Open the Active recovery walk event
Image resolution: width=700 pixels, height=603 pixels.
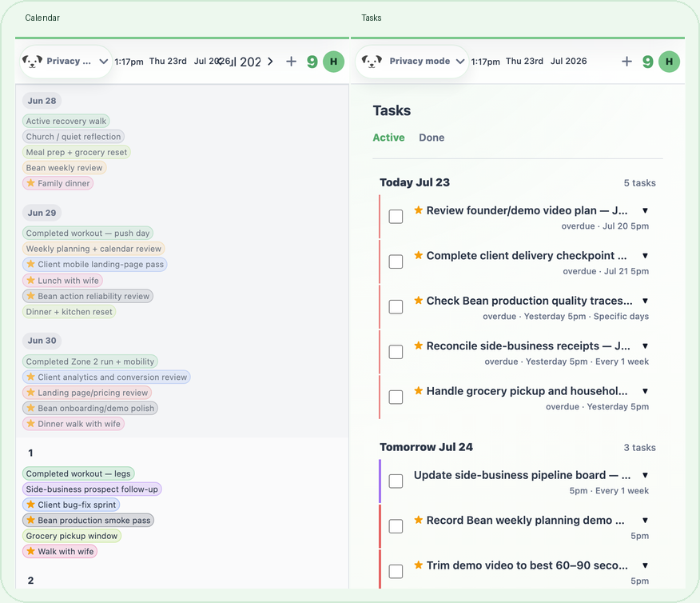[x=66, y=121]
